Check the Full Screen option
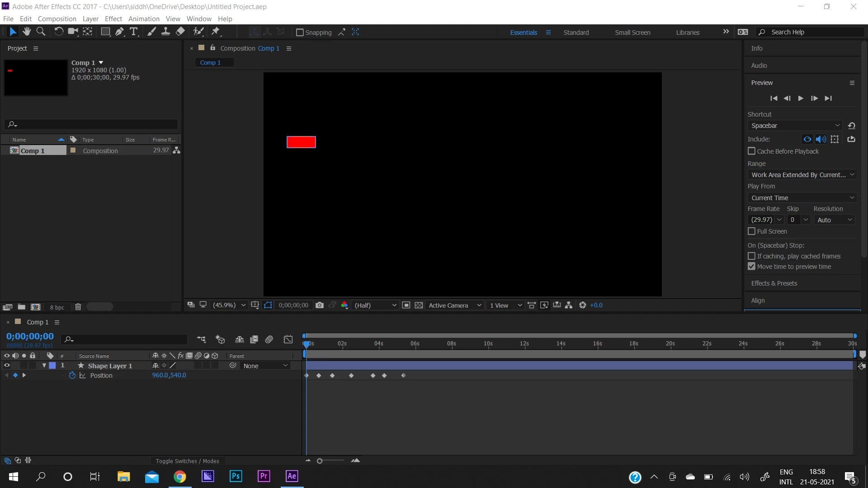 (x=752, y=231)
